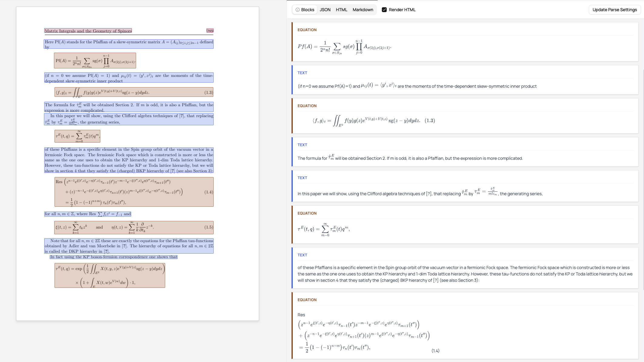The image size is (644, 362).
Task: Click Update Parse Settings button
Action: (615, 10)
